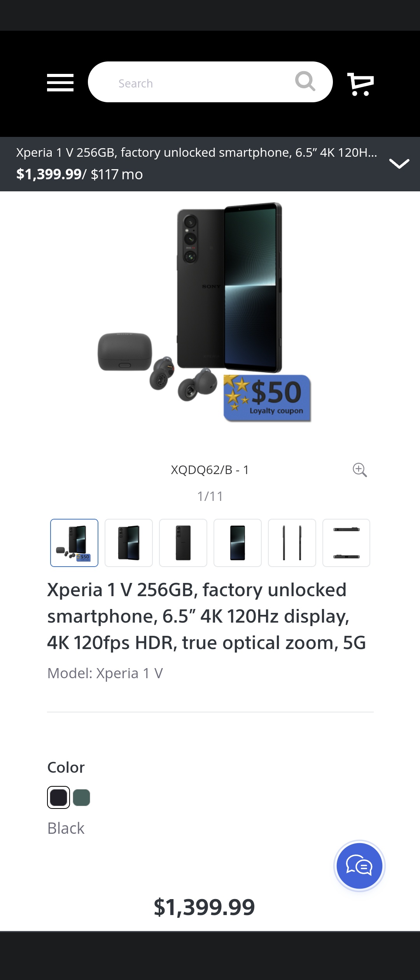Expand the sticky product summary chevron
Image resolution: width=420 pixels, height=980 pixels.
point(399,164)
